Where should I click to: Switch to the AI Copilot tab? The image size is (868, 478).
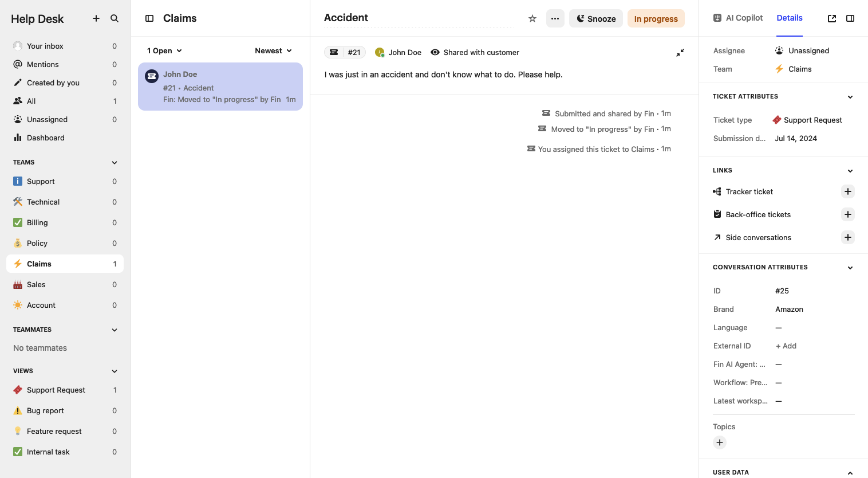tap(738, 18)
